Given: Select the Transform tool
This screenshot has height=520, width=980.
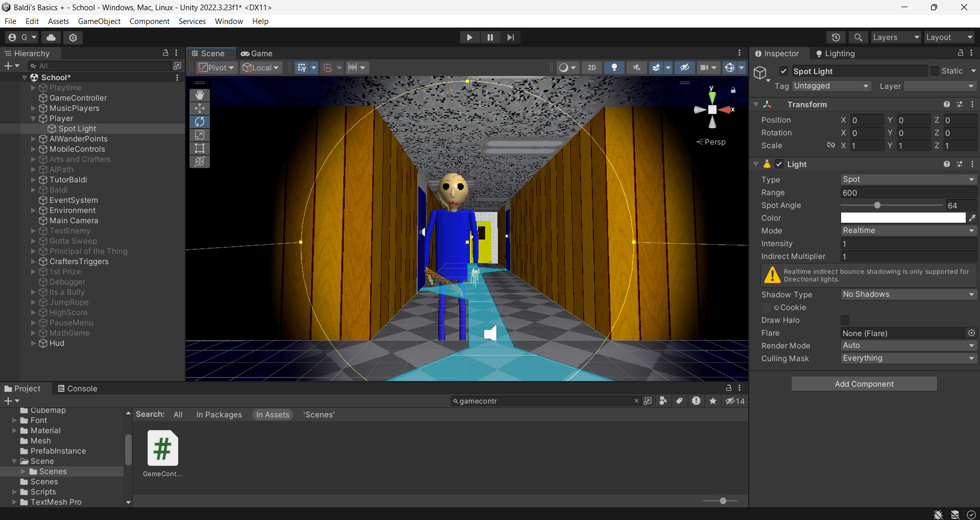Looking at the screenshot, I should click(x=200, y=161).
